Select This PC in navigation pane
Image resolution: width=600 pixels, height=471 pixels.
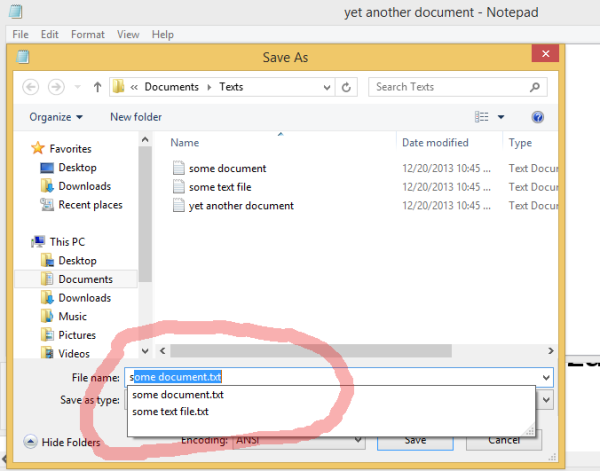tap(67, 242)
